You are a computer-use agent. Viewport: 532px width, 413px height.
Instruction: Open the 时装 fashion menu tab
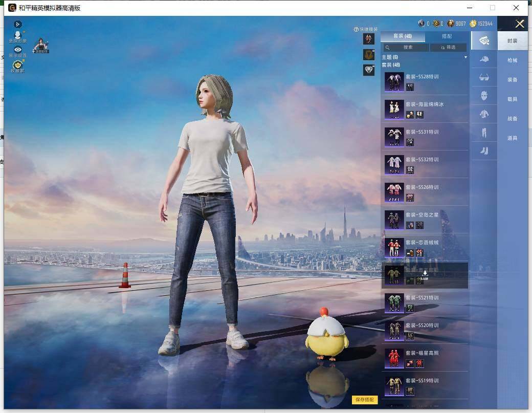513,41
